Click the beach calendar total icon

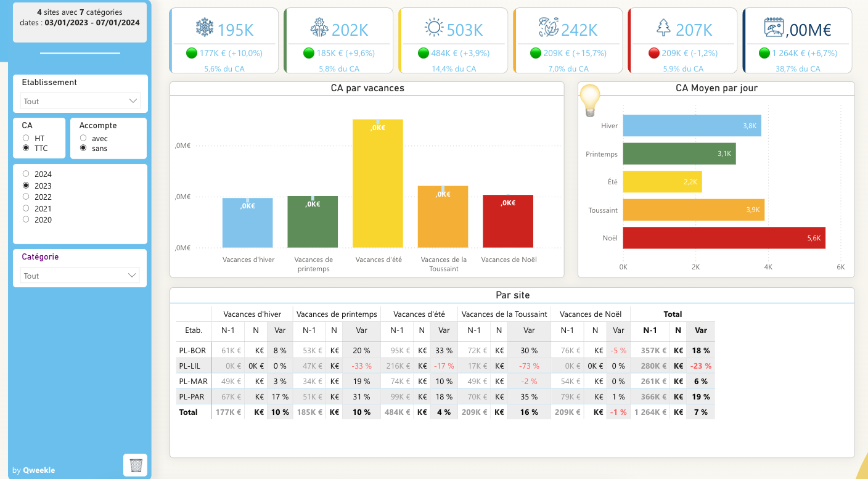774,28
